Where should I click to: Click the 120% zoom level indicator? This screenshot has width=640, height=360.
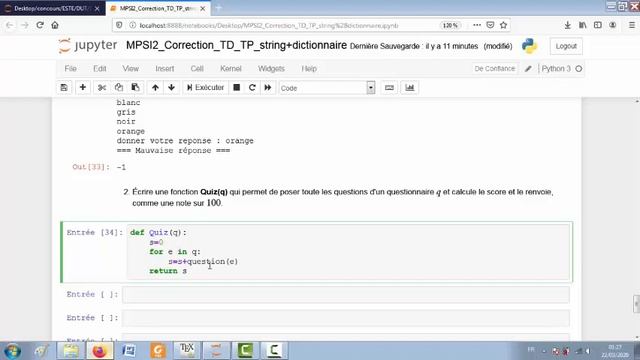pyautogui.click(x=450, y=25)
